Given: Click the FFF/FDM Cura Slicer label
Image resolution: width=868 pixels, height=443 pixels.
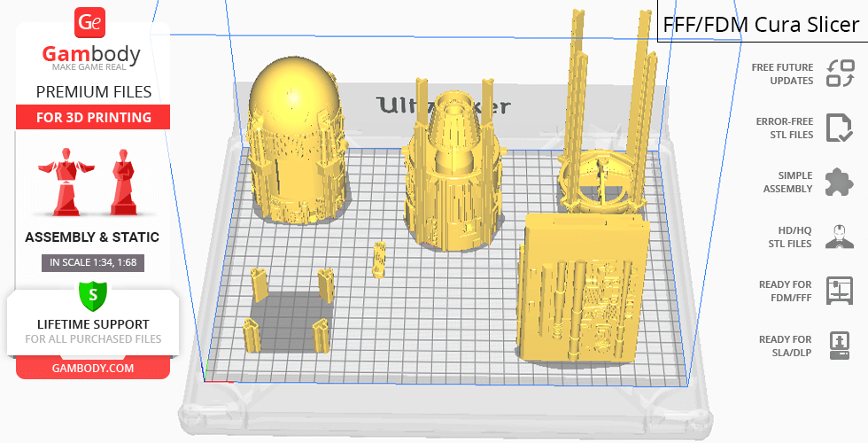Looking at the screenshot, I should (760, 24).
